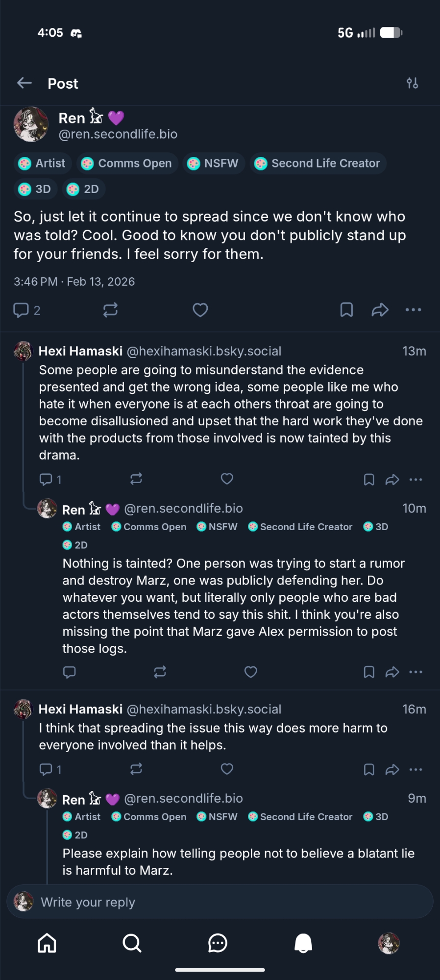Reply icon with count 2

click(26, 310)
